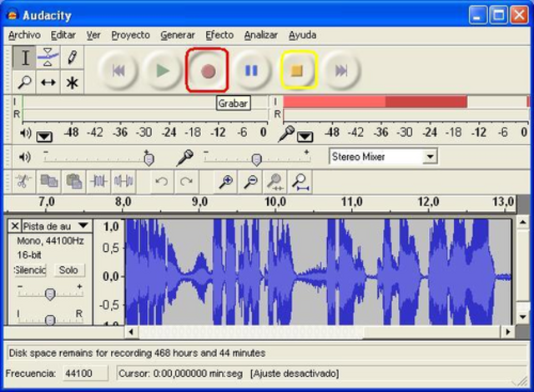Open the Pista de au track menu
This screenshot has height=392, width=534.
56,226
